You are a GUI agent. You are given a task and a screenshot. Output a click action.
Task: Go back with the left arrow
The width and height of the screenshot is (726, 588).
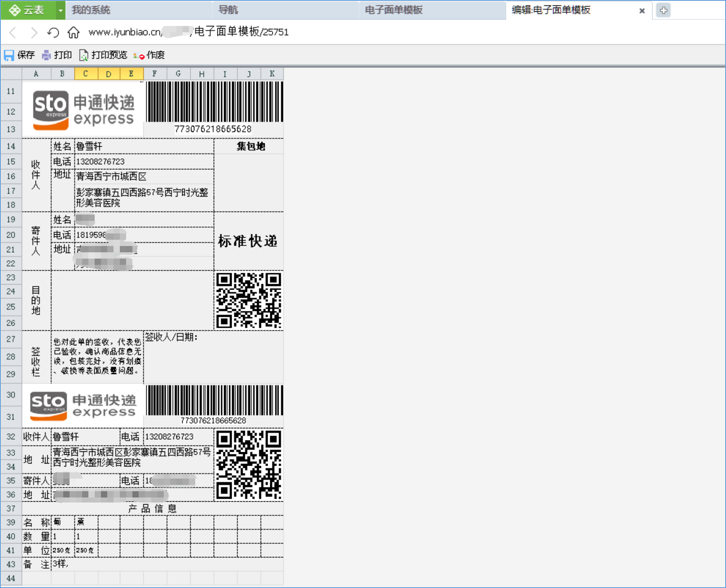(13, 32)
